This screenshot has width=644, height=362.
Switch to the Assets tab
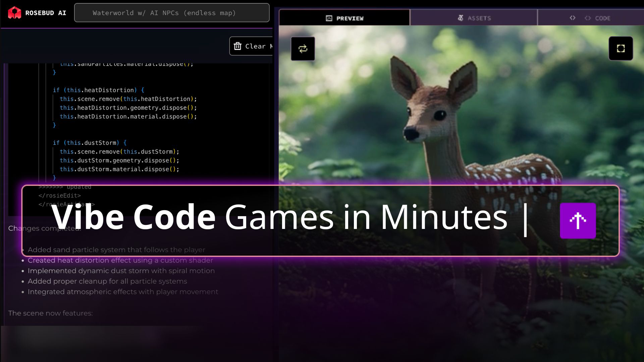pyautogui.click(x=479, y=18)
